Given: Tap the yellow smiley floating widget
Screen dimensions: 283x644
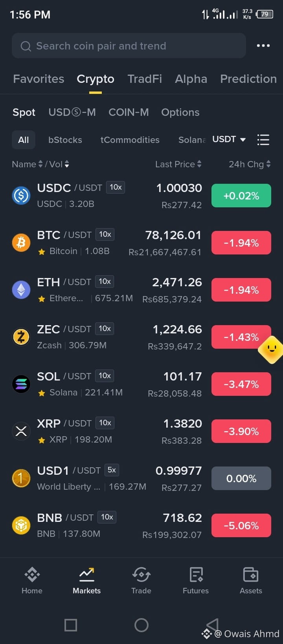Looking at the screenshot, I should coord(271,349).
